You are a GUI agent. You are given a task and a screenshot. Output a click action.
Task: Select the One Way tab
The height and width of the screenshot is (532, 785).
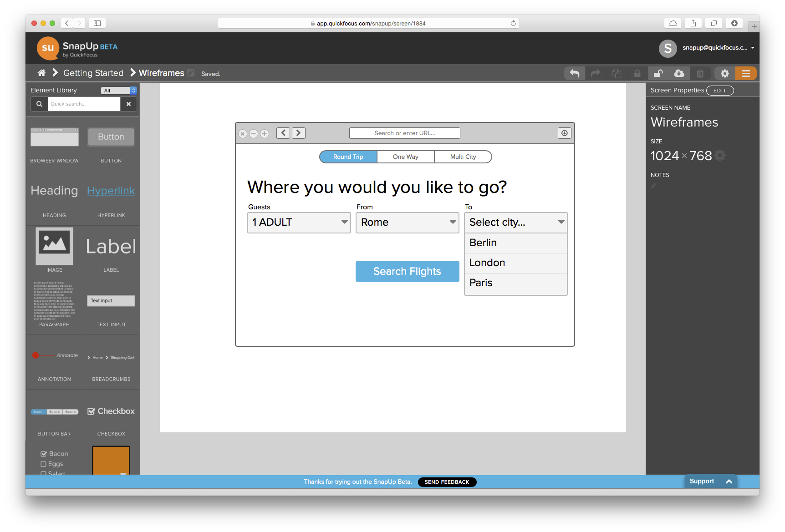pos(406,157)
